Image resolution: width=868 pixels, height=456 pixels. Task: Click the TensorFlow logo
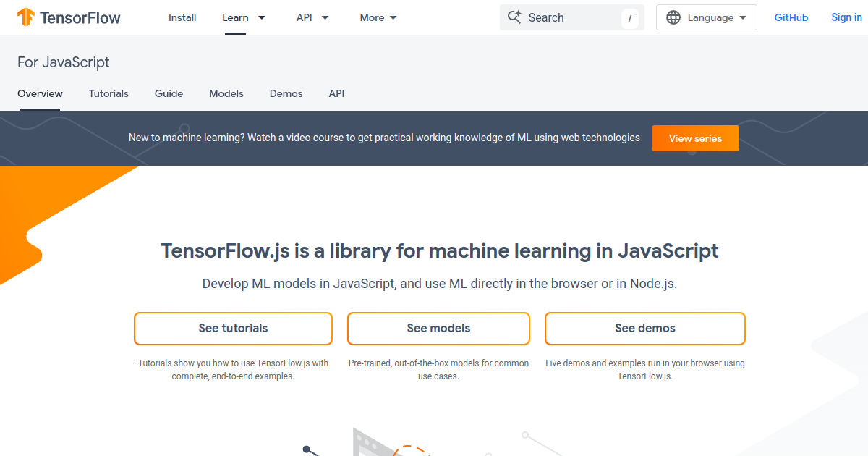tap(69, 17)
